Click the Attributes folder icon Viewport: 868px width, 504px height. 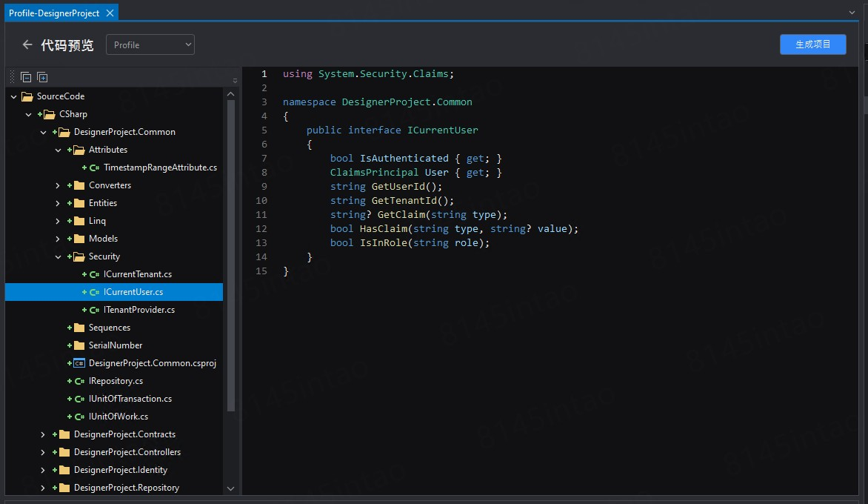[79, 150]
